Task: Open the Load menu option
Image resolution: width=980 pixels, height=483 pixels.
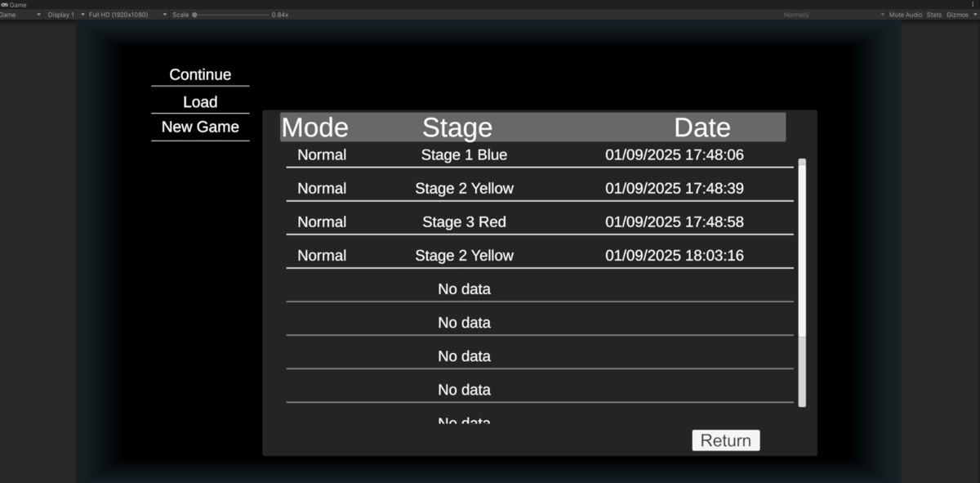Action: click(200, 101)
